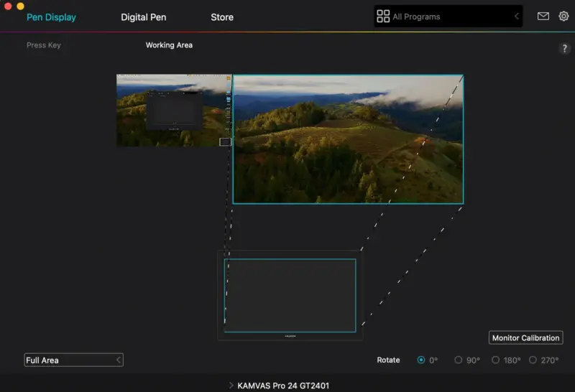Select the 90° rotation option
The width and height of the screenshot is (575, 392).
click(x=458, y=360)
